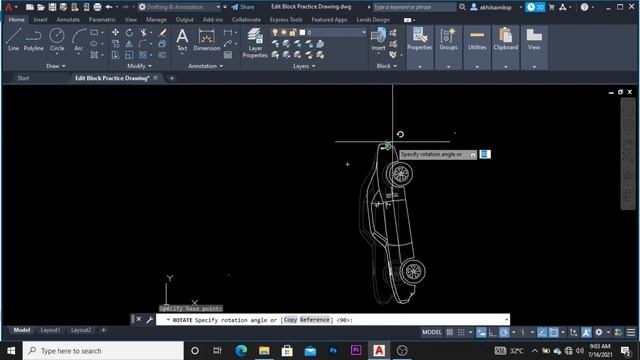Click the current layer color swatch
Screen dimensions: 640x360
[x=302, y=32]
